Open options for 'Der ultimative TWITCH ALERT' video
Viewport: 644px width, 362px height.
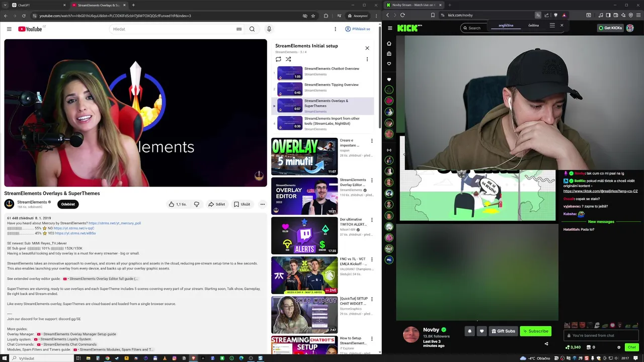[x=372, y=220]
